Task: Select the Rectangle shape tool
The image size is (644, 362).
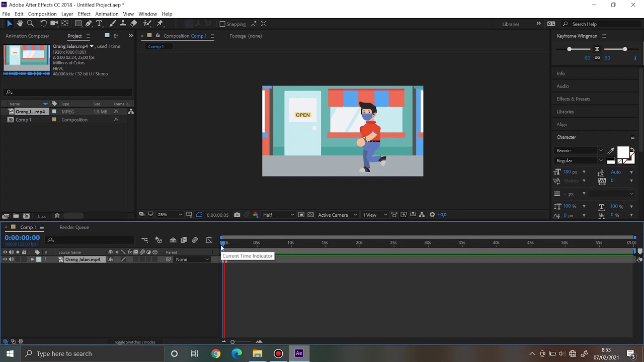Action: click(x=78, y=24)
